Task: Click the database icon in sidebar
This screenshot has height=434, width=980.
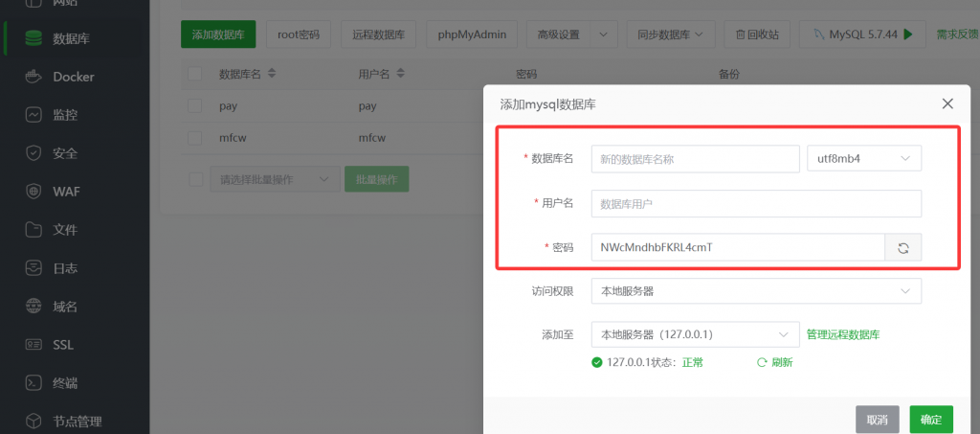Action: click(34, 38)
